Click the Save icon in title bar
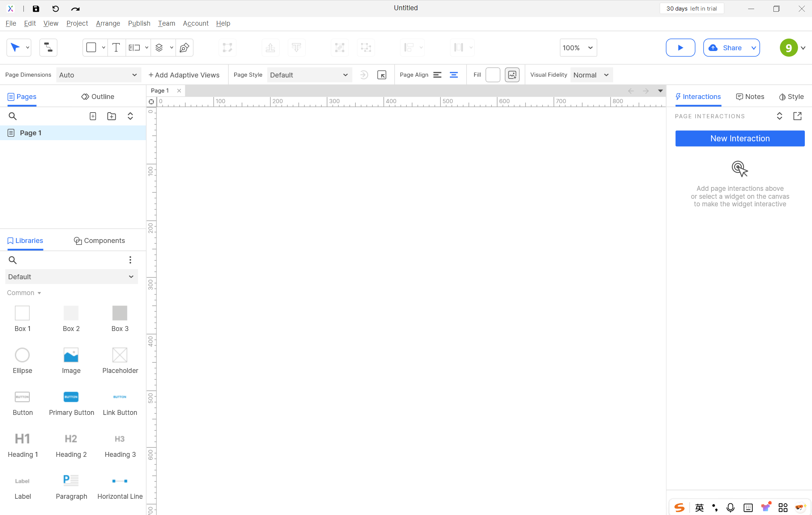Screen dimensions: 812x515 [36, 8]
